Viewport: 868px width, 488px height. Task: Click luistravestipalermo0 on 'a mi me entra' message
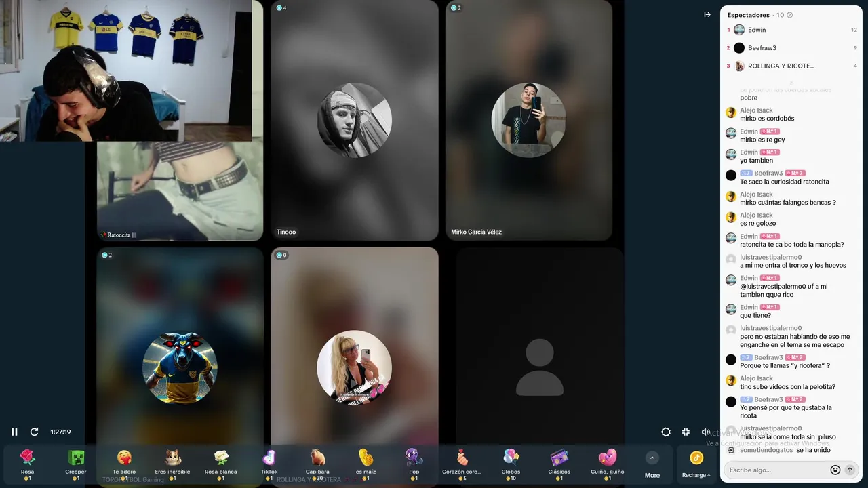(x=771, y=258)
